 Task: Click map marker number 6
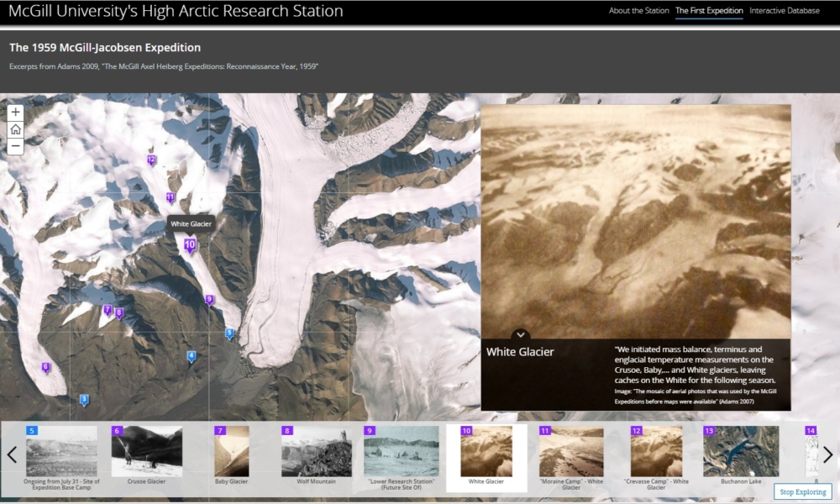46,367
